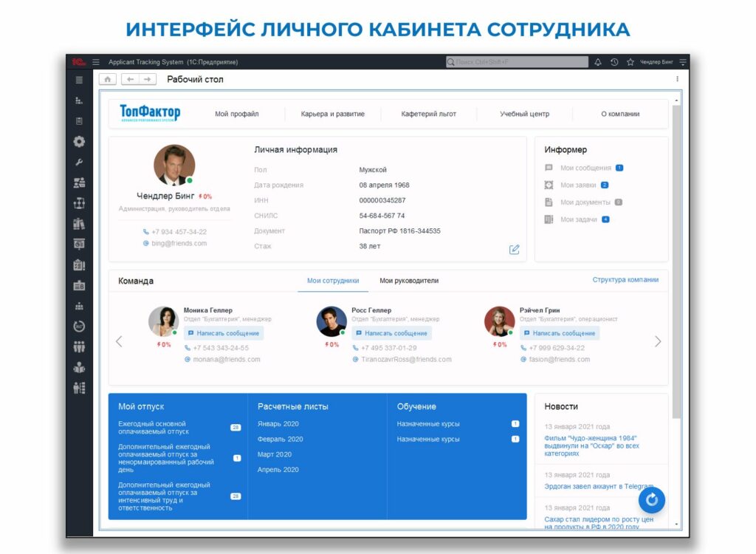Image resolution: width=756 pixels, height=554 pixels.
Task: Click the blue floating refresh button
Action: click(x=652, y=500)
